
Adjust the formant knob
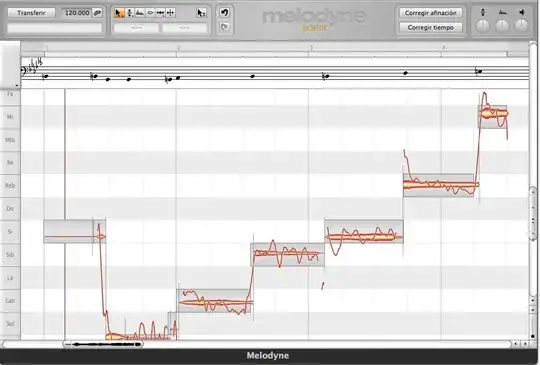(x=502, y=26)
